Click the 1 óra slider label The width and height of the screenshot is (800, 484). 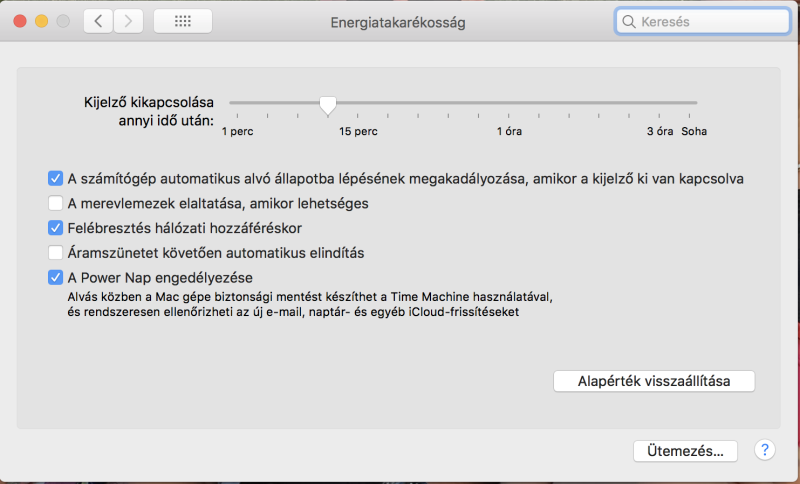tap(509, 131)
